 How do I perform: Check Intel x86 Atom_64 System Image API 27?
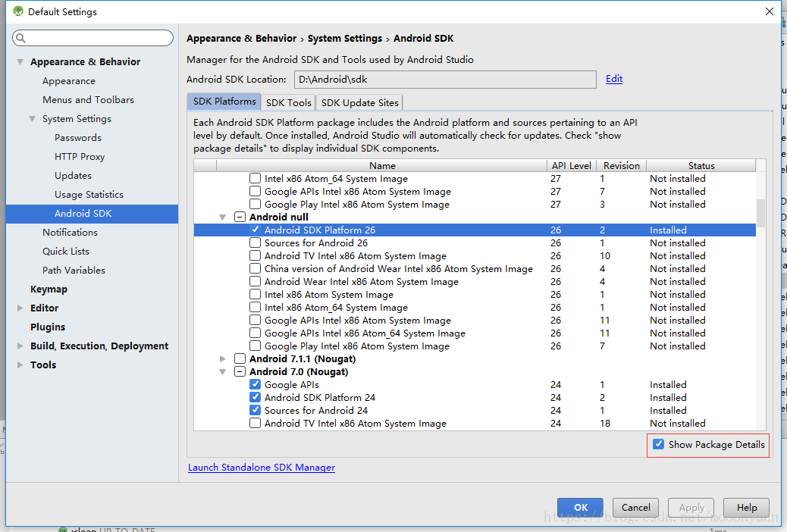coord(255,178)
